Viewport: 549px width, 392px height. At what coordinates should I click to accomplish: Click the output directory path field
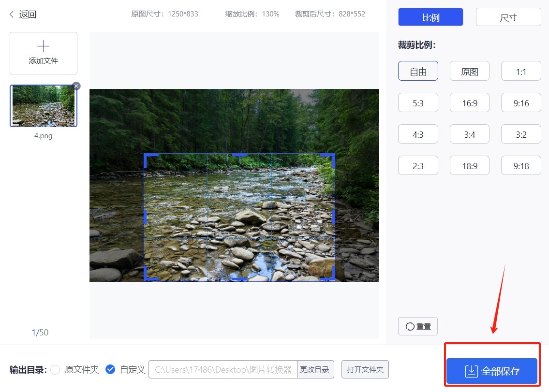223,370
